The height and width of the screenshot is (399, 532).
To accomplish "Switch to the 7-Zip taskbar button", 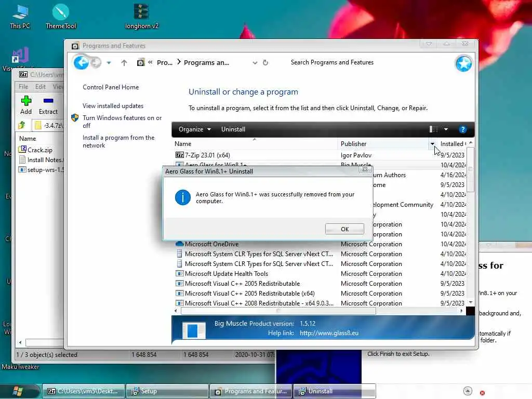I will [x=84, y=391].
